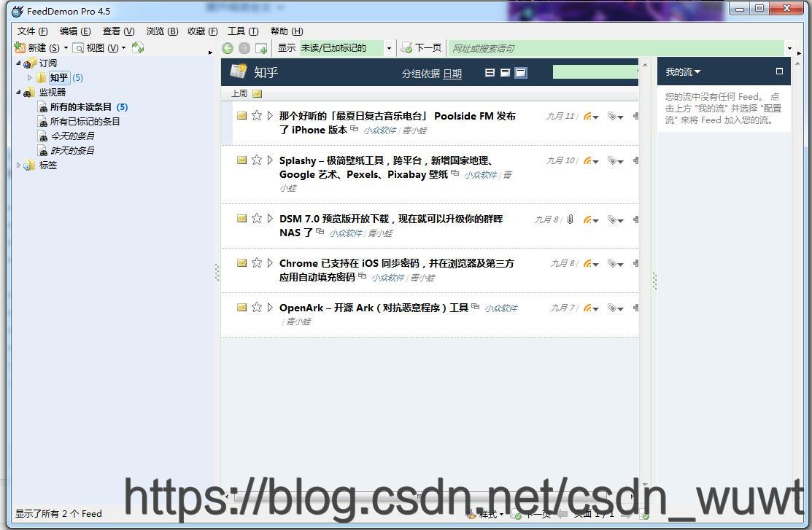This screenshot has width=812, height=530.
Task: Open the 工具 (T) menu
Action: point(243,31)
